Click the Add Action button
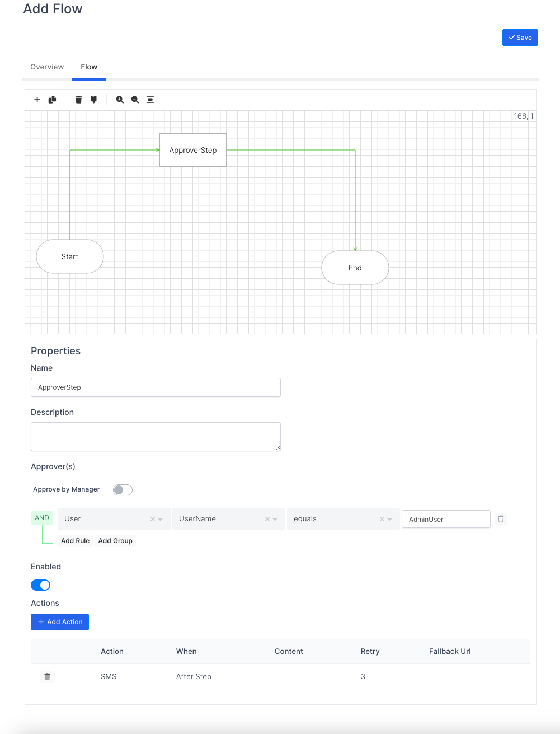This screenshot has width=560, height=734. [60, 622]
